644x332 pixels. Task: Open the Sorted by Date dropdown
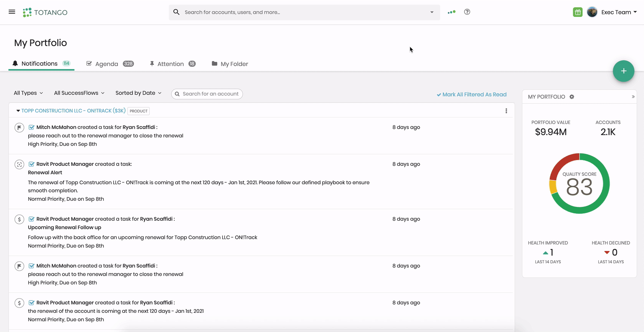pyautogui.click(x=138, y=93)
